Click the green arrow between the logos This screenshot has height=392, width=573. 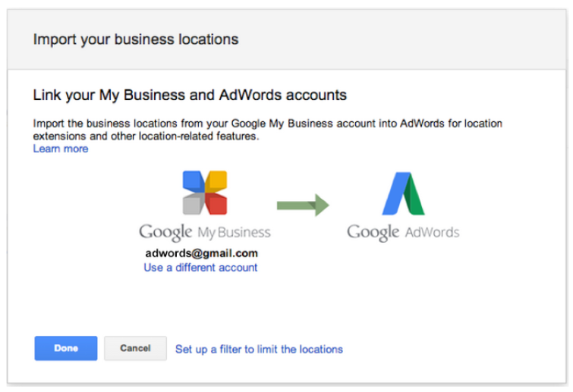pyautogui.click(x=302, y=204)
